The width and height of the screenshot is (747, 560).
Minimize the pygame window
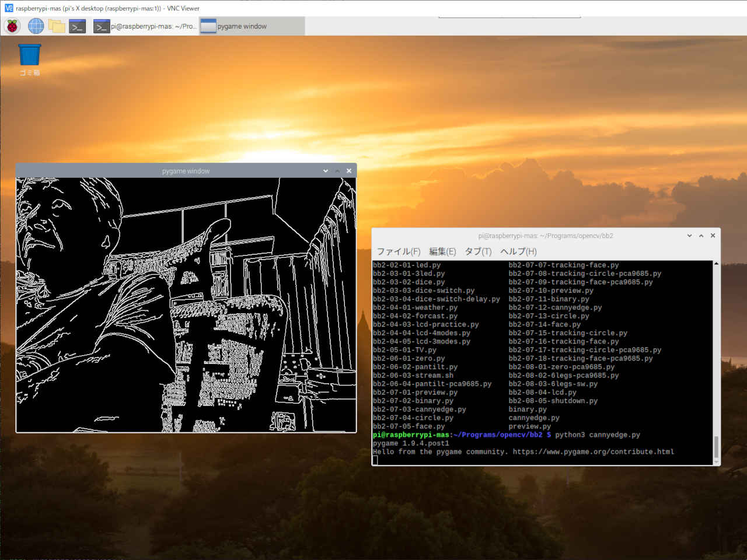(326, 171)
